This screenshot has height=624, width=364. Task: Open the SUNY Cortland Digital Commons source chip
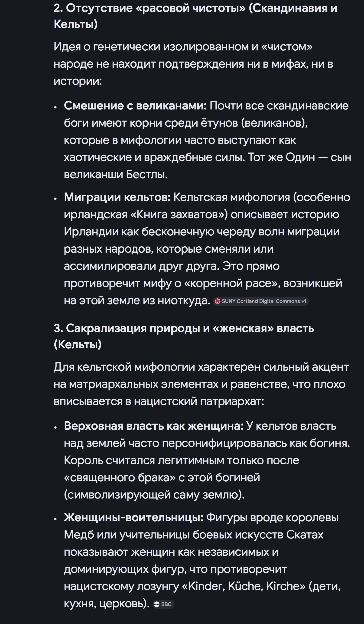pyautogui.click(x=261, y=301)
